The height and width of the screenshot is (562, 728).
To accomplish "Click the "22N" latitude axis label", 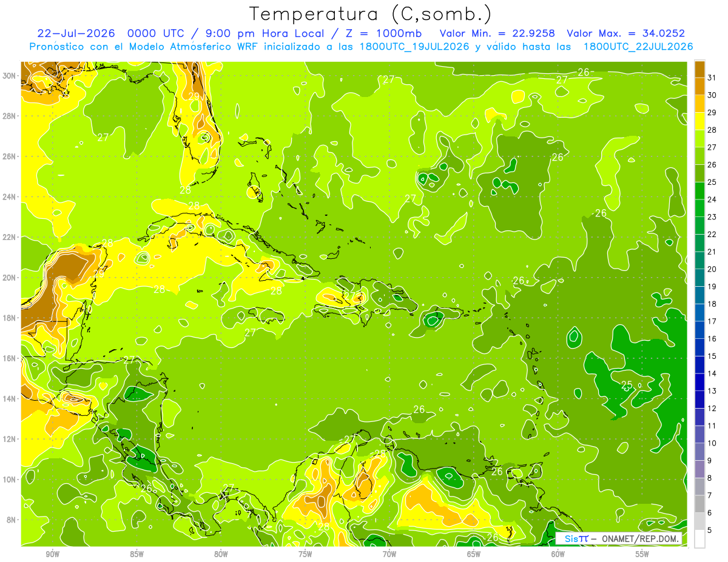I will (10, 237).
